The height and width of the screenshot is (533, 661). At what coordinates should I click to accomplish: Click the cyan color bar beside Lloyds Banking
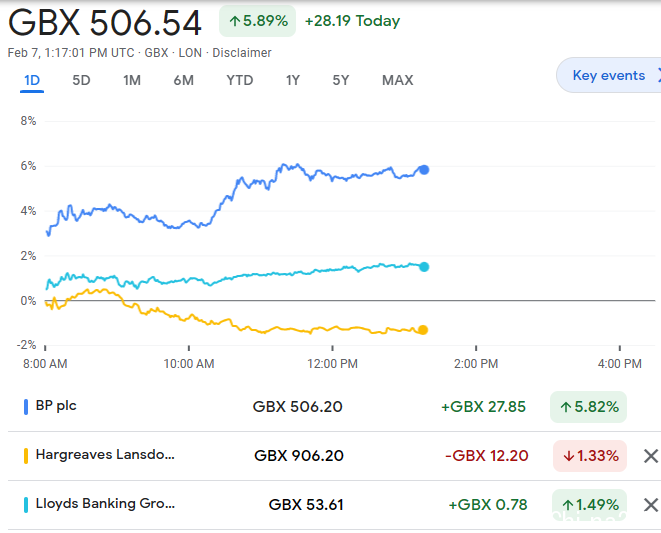click(26, 505)
